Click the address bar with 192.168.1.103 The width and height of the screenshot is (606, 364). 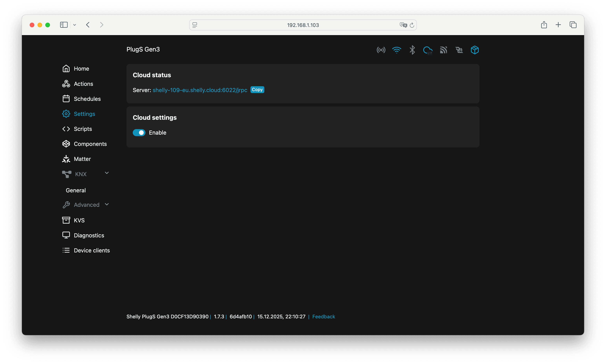click(303, 25)
